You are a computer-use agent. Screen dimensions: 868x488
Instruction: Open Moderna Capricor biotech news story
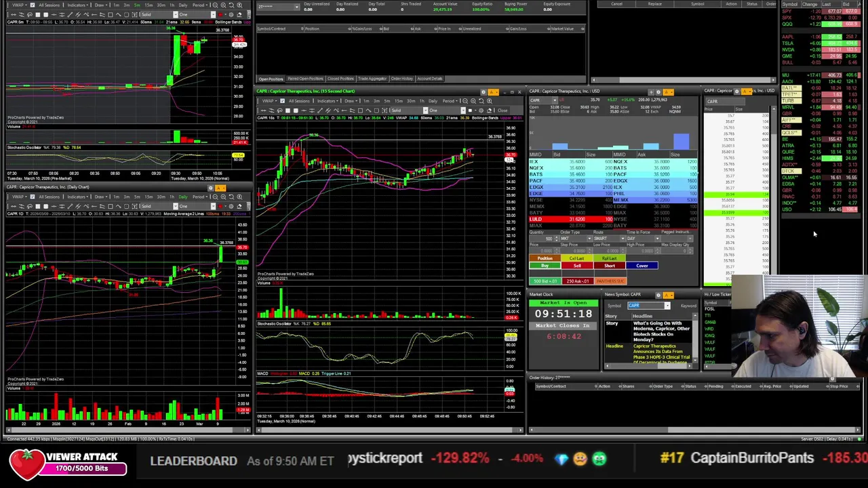point(661,331)
